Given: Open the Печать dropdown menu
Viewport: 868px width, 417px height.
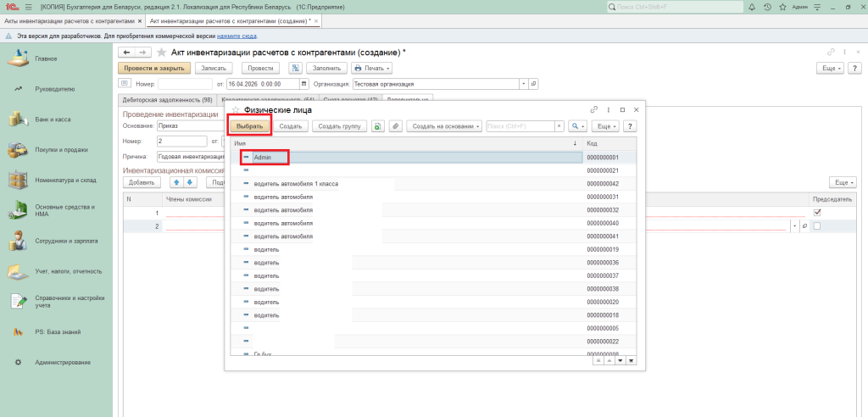Looking at the screenshot, I should tap(371, 68).
